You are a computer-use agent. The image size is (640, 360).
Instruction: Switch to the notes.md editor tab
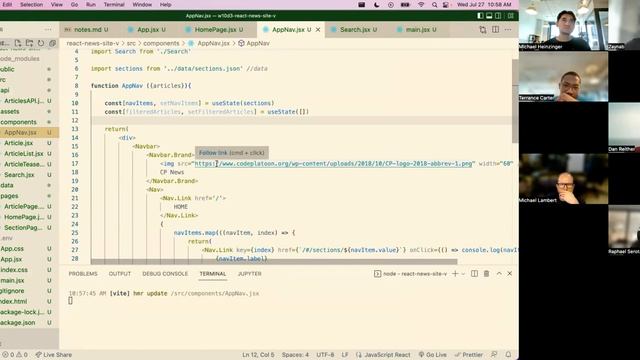click(89, 30)
